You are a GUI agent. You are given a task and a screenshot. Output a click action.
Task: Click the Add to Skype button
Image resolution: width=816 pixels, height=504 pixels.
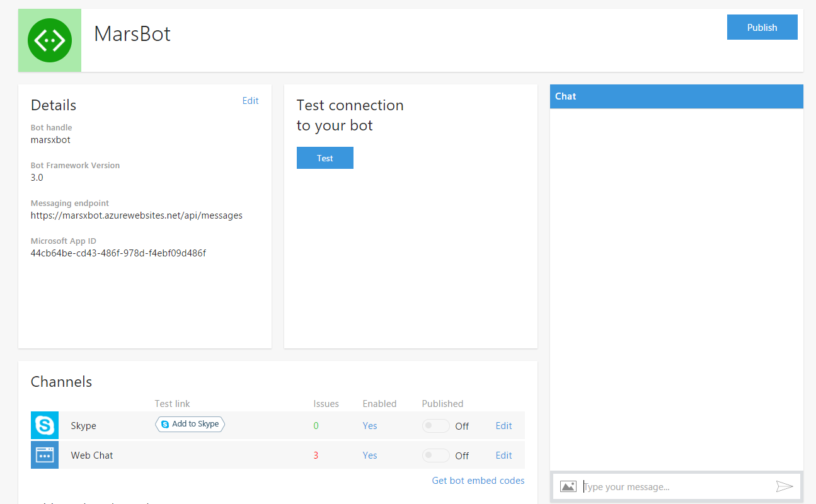(x=190, y=424)
